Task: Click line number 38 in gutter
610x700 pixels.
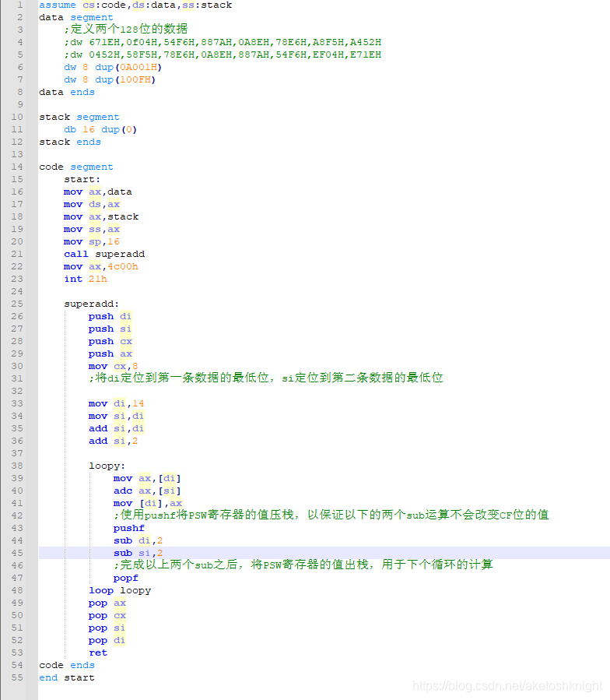Action: (17, 466)
